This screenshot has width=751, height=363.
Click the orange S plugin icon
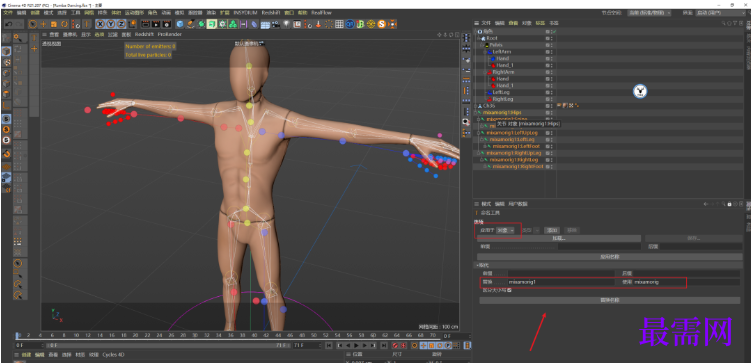pyautogui.click(x=382, y=24)
